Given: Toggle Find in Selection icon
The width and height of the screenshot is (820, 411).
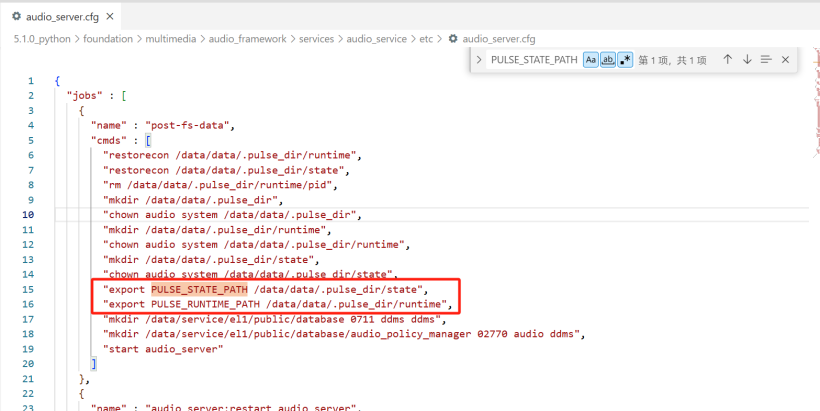Looking at the screenshot, I should click(x=766, y=60).
